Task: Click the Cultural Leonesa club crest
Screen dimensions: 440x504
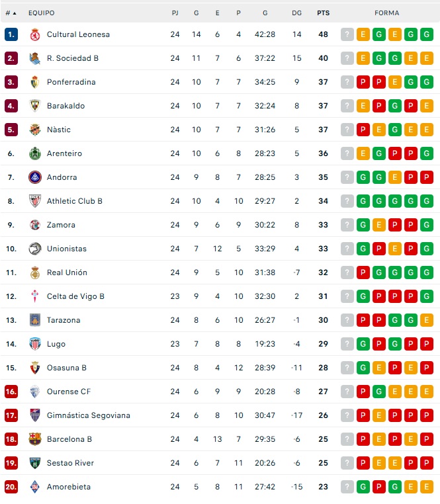Action: [x=35, y=34]
